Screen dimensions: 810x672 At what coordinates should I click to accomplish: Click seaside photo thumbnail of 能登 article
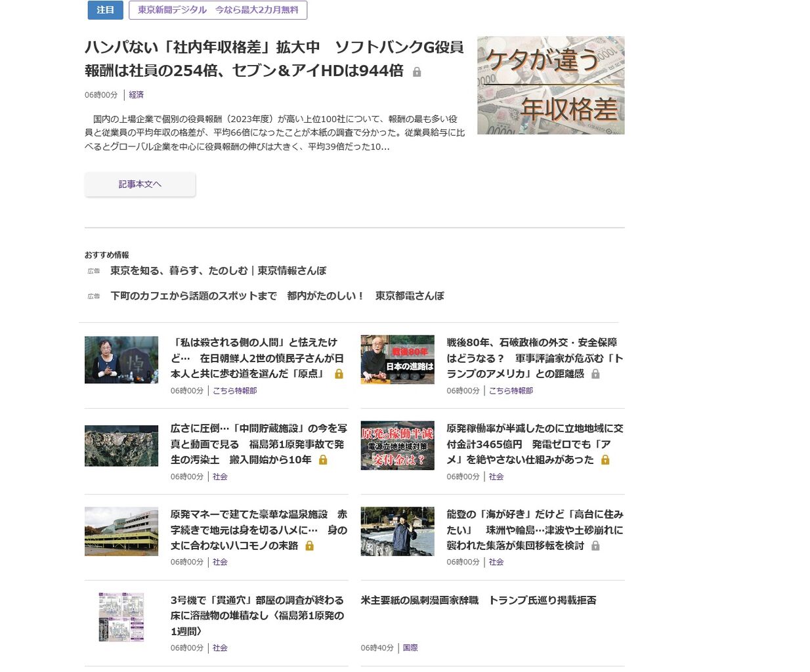(397, 532)
